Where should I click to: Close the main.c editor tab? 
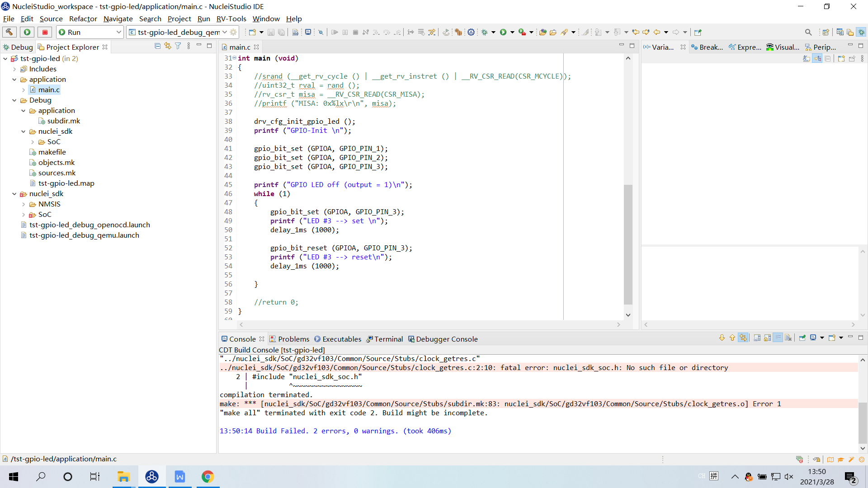(x=256, y=47)
